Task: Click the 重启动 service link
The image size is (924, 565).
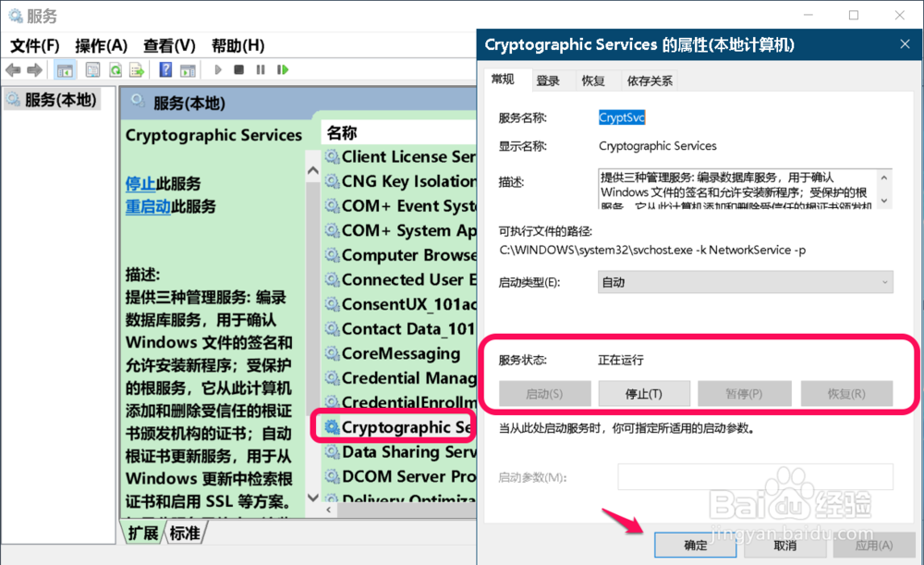Action: tap(148, 206)
